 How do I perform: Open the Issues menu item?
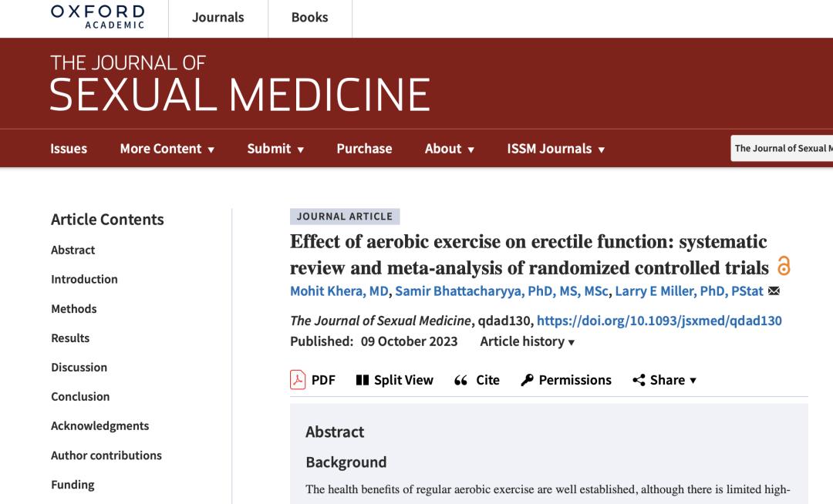click(x=69, y=149)
